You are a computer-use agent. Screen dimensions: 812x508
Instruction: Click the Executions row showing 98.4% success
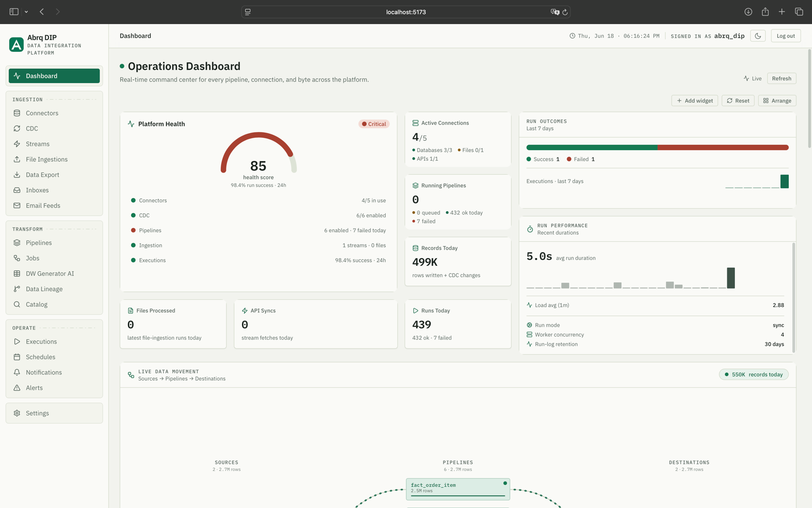258,260
